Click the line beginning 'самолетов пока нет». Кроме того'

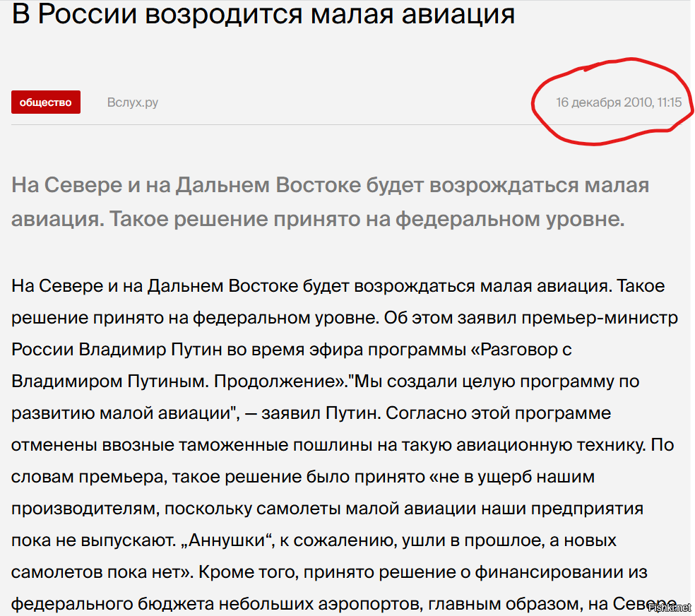coord(329,572)
